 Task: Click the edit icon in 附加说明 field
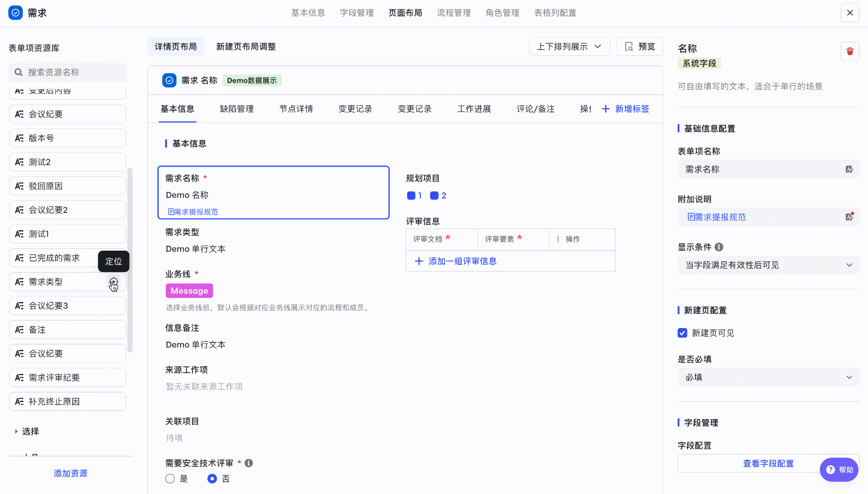tap(849, 217)
